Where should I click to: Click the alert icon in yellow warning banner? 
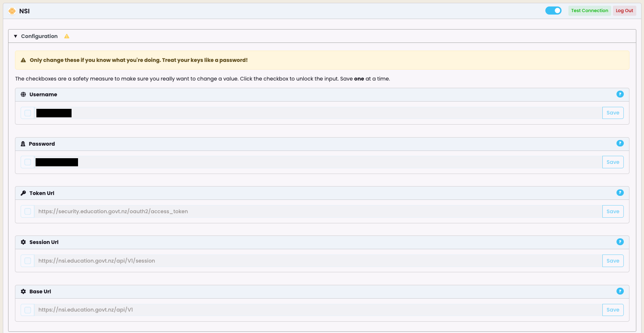coord(23,60)
